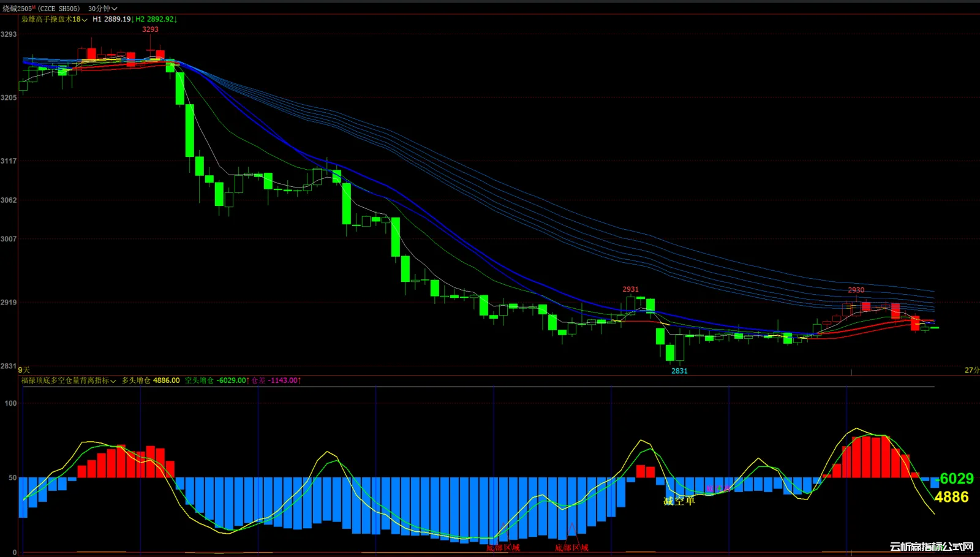This screenshot has height=557, width=980.
Task: Click the cyan 2831 low price label
Action: point(679,371)
